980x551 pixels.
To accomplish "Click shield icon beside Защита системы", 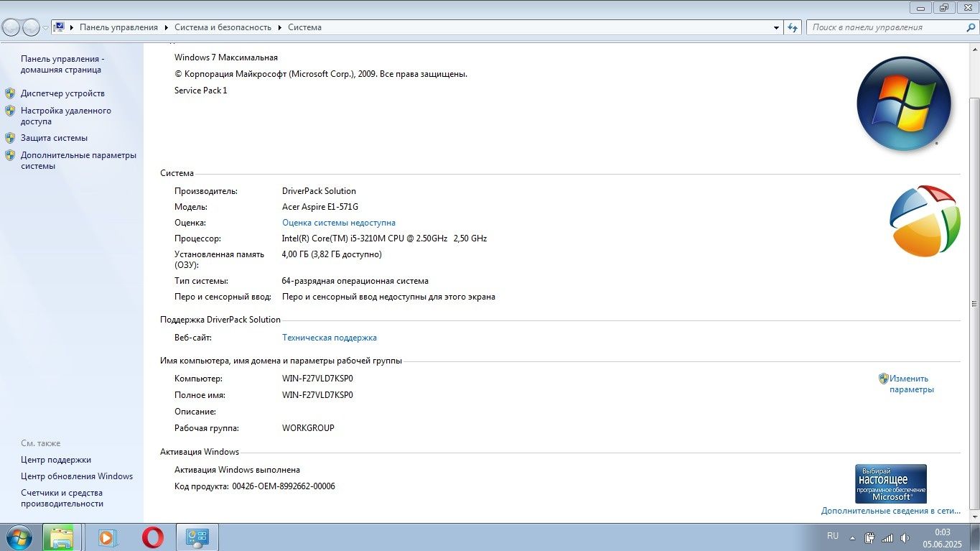I will [10, 138].
